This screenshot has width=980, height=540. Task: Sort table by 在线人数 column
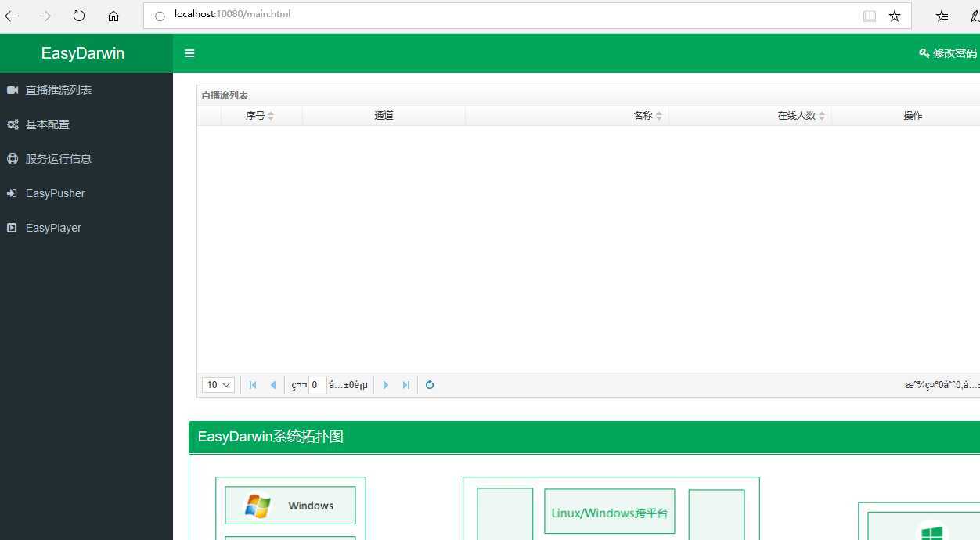[x=801, y=116]
